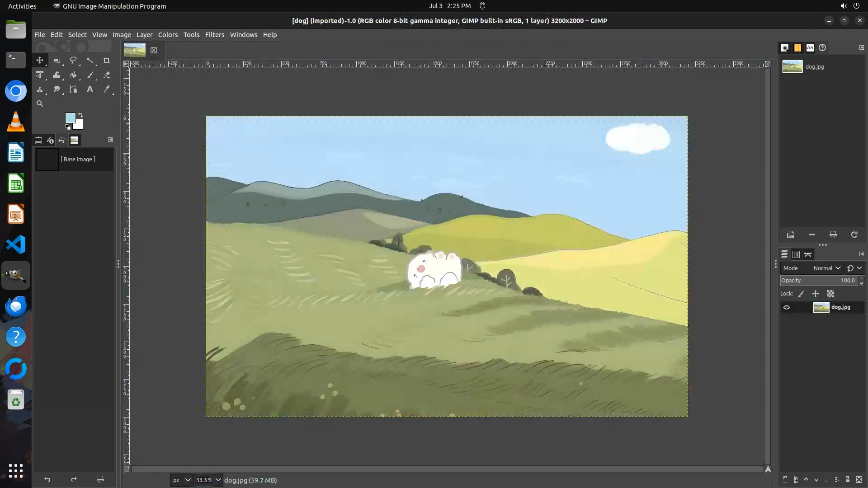Open the zoom percentage dropdown
Viewport: 868px width, 488px height.
click(218, 480)
